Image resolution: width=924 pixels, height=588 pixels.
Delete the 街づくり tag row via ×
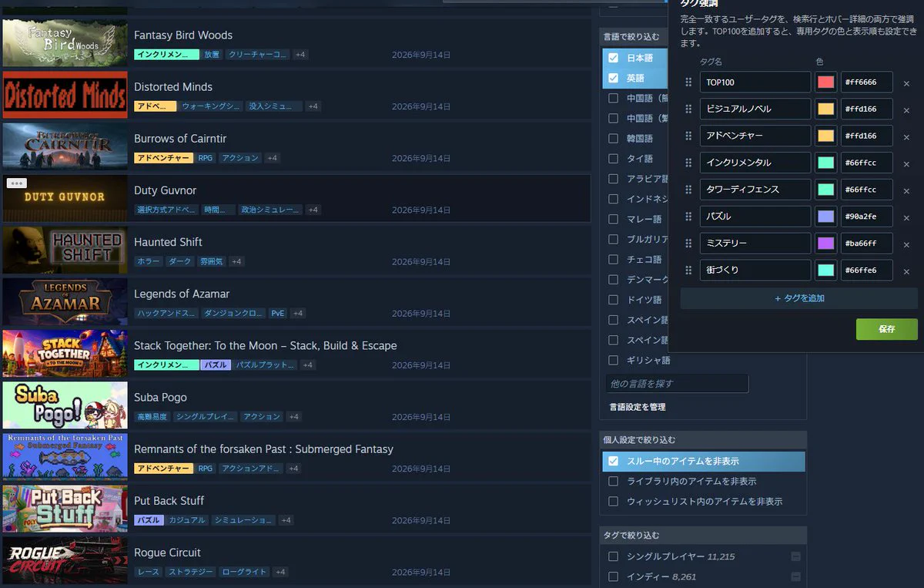point(906,271)
